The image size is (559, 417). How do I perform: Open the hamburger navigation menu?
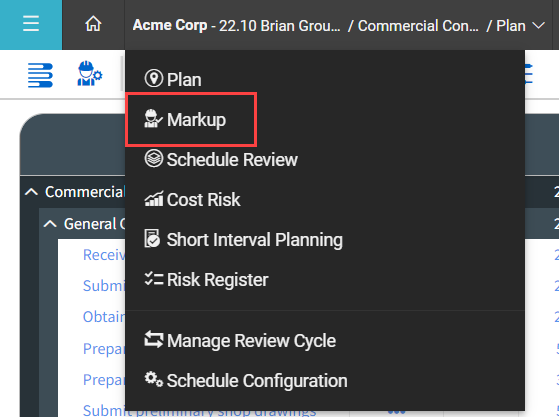31,25
